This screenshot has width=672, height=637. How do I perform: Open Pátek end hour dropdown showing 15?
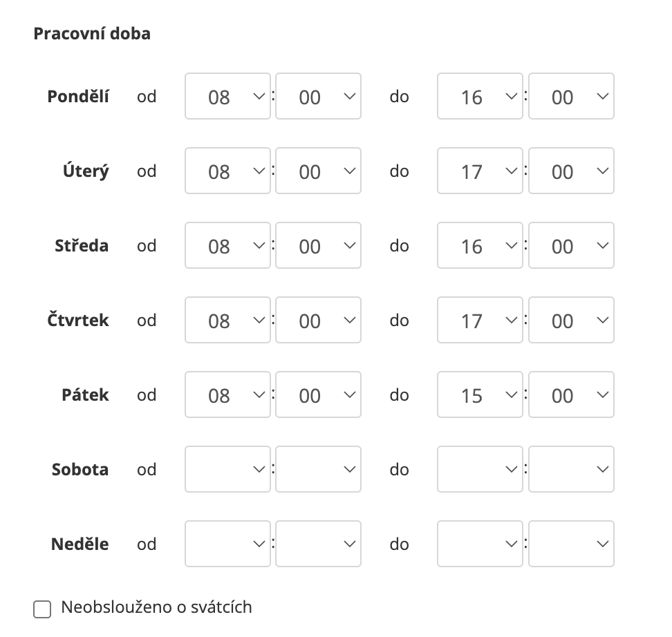pos(480,395)
